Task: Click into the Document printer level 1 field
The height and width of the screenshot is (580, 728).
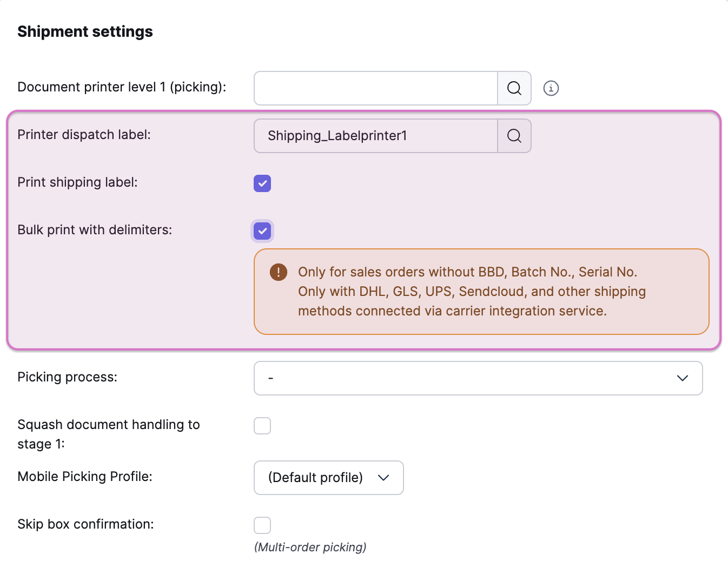Action: point(375,88)
